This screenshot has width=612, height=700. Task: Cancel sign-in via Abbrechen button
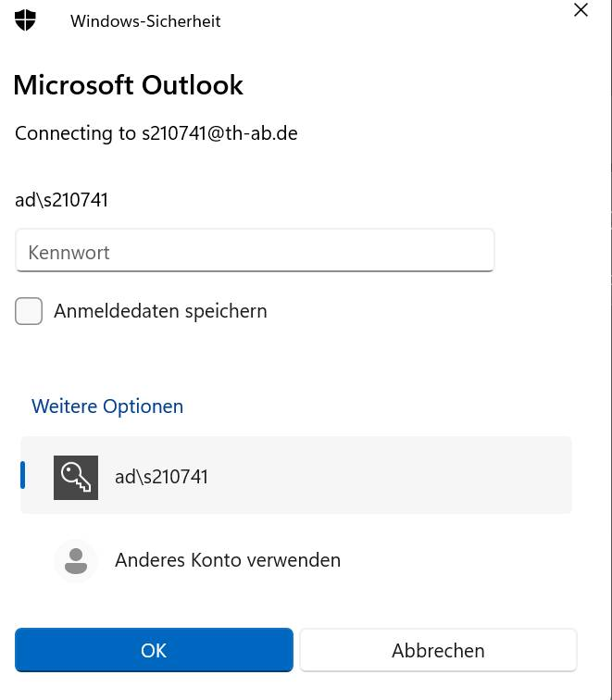438,650
